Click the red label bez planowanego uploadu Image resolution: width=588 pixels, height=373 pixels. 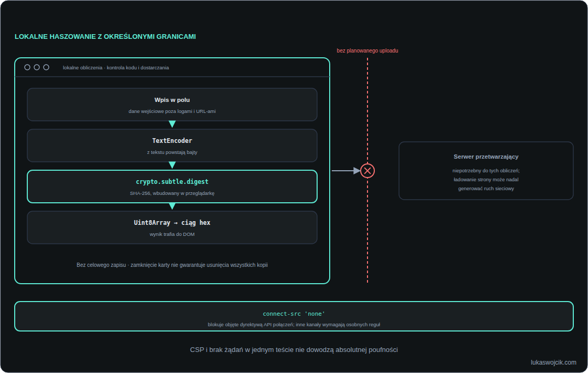[x=367, y=50]
